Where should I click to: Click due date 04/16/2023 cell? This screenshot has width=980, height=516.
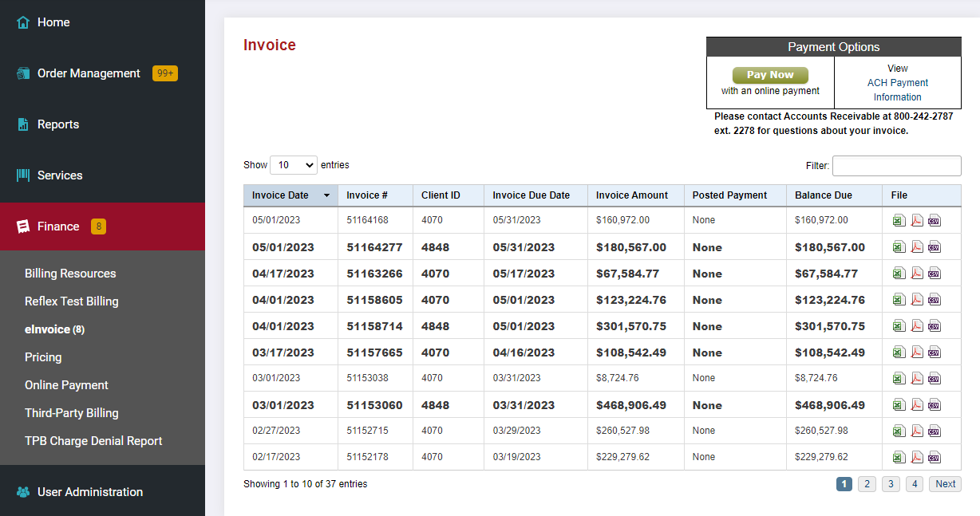click(535, 353)
